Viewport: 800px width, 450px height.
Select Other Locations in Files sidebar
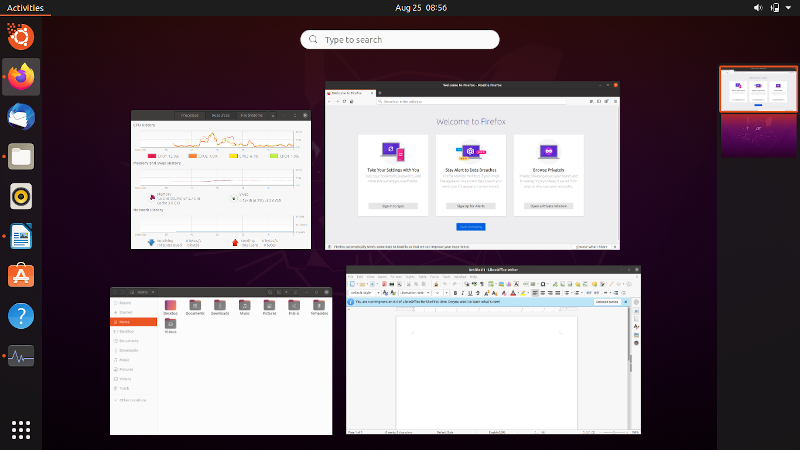(x=134, y=400)
